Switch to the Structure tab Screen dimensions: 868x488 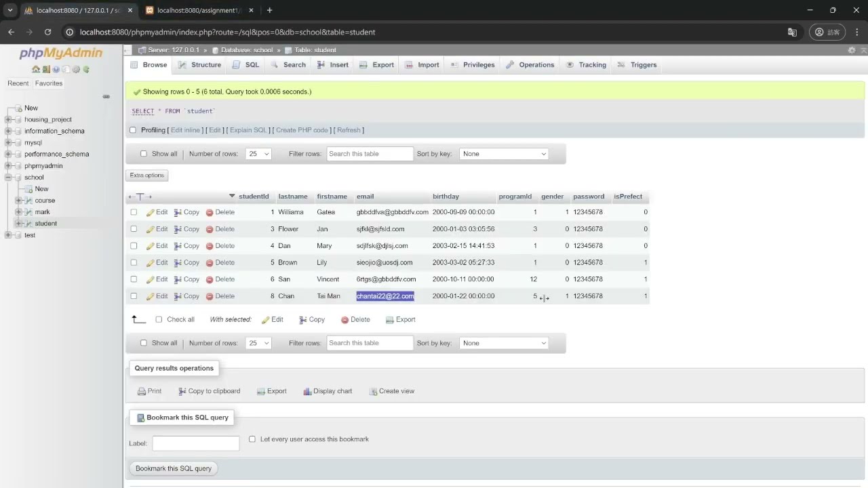coord(200,65)
